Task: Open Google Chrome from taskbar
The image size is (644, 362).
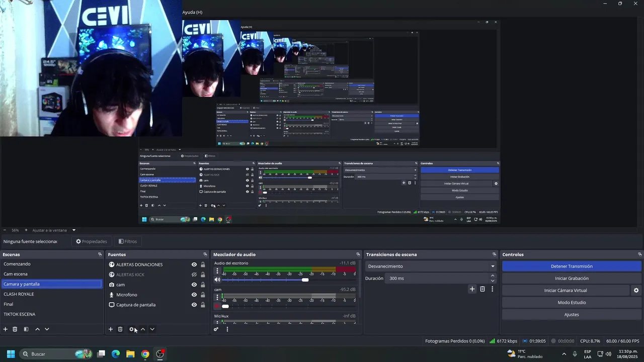Action: [x=145, y=354]
